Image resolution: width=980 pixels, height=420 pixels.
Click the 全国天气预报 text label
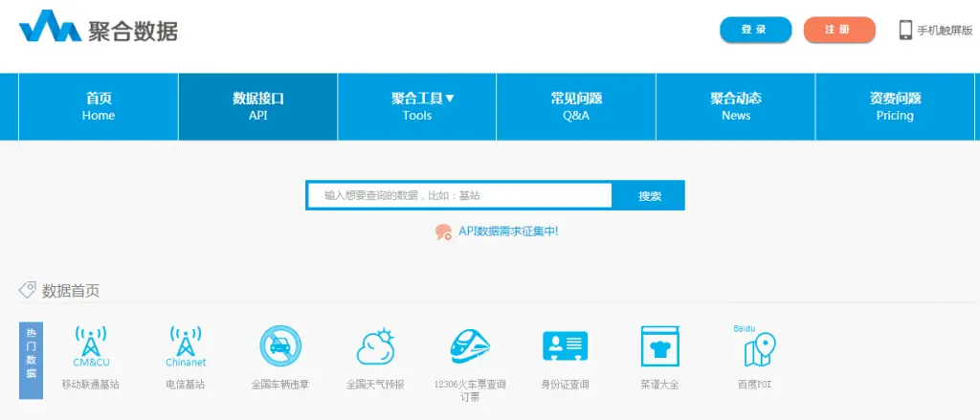(375, 385)
